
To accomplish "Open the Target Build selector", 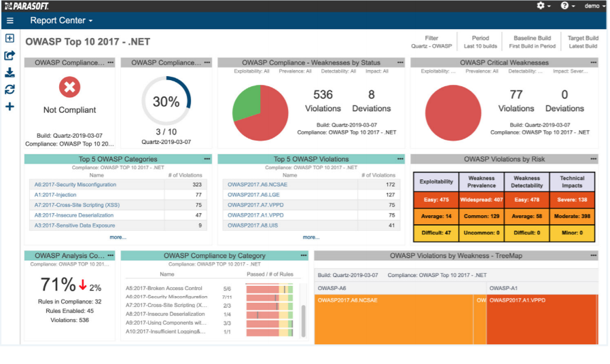I will click(x=583, y=42).
